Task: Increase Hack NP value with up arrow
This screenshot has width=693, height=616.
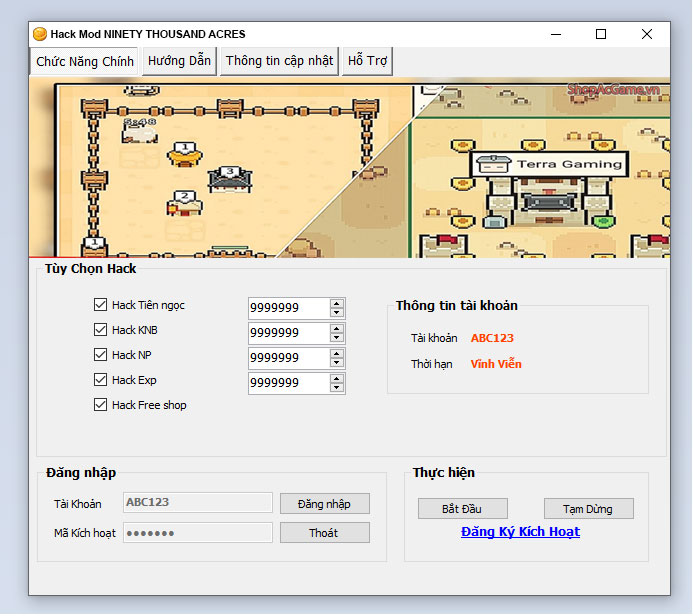Action: coord(337,354)
